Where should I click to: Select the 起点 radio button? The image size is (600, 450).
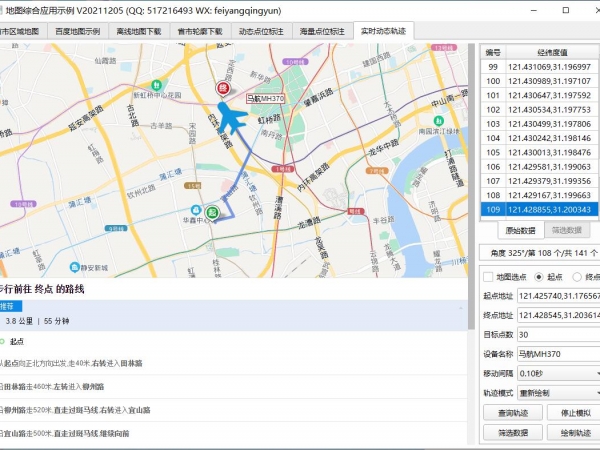point(541,276)
